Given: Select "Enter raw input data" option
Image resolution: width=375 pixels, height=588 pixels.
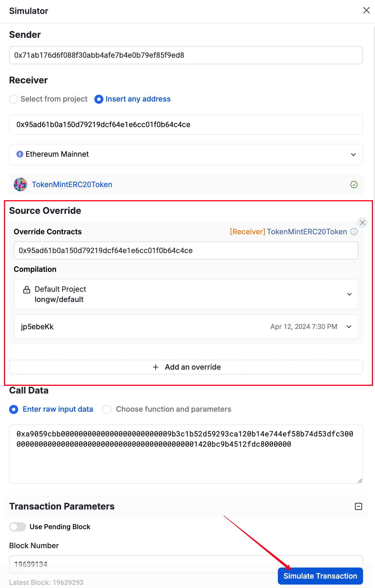Looking at the screenshot, I should click(x=14, y=409).
